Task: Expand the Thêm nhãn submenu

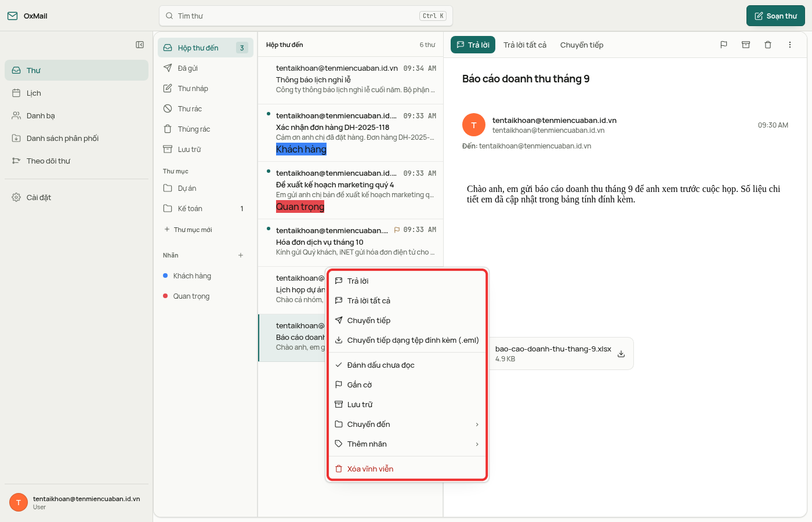Action: (407, 444)
